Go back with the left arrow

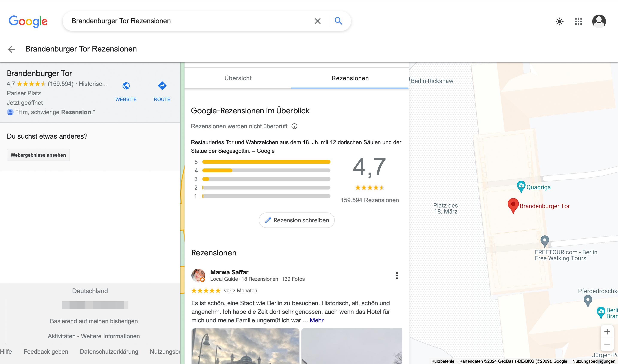(x=12, y=49)
